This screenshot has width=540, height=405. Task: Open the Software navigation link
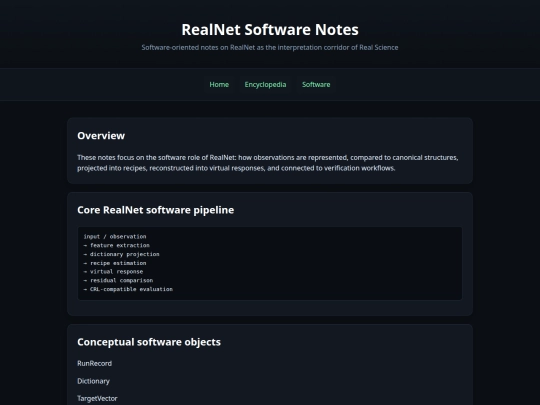point(316,84)
